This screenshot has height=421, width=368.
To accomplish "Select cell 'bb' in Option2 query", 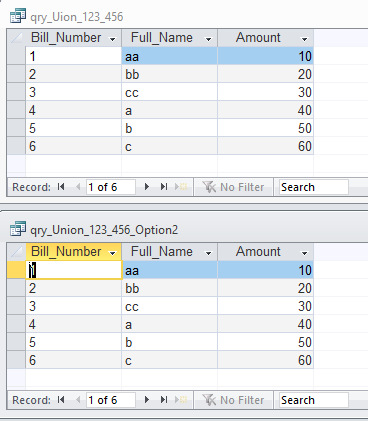I will pos(170,288).
